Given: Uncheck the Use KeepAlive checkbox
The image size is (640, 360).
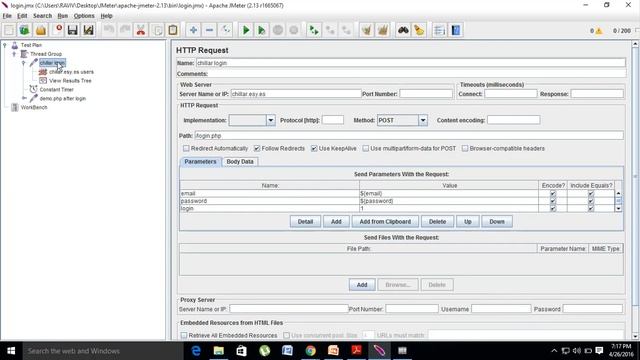Looking at the screenshot, I should (x=314, y=148).
